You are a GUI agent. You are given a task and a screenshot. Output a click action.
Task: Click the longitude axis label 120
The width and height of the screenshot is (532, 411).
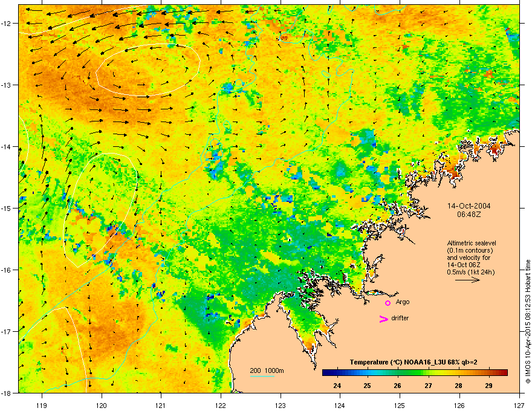coord(102,405)
